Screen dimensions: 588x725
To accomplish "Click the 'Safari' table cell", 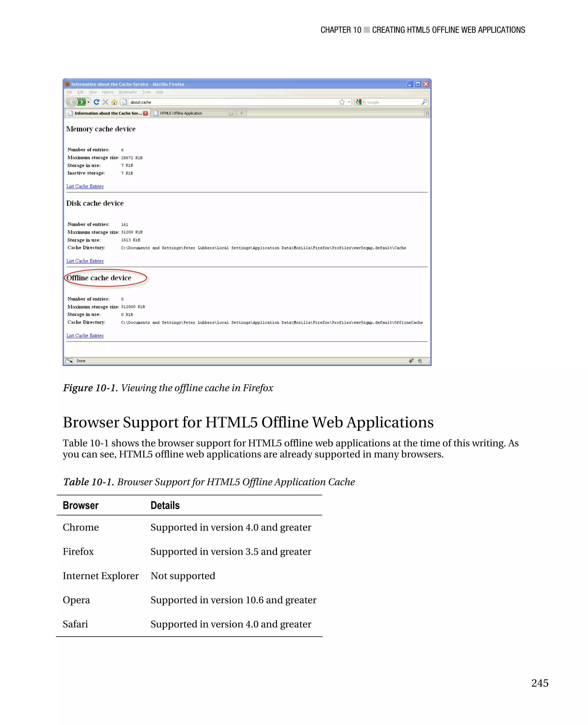I will point(75,624).
